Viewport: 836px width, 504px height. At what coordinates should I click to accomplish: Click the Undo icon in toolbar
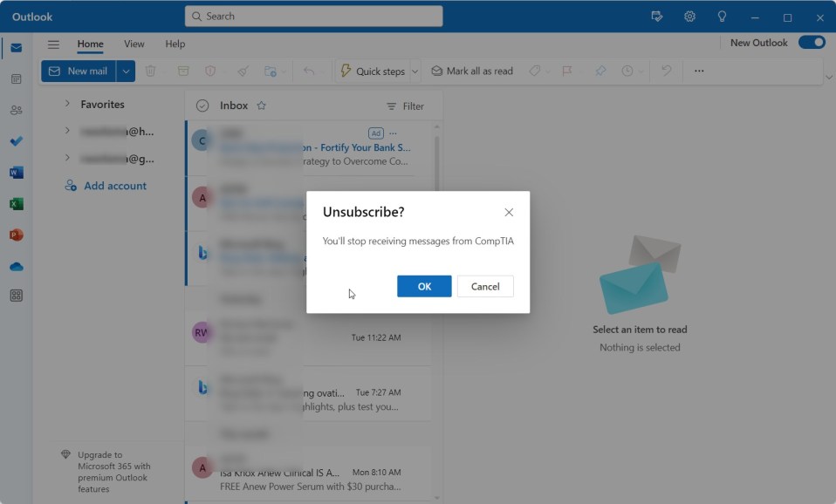[666, 71]
